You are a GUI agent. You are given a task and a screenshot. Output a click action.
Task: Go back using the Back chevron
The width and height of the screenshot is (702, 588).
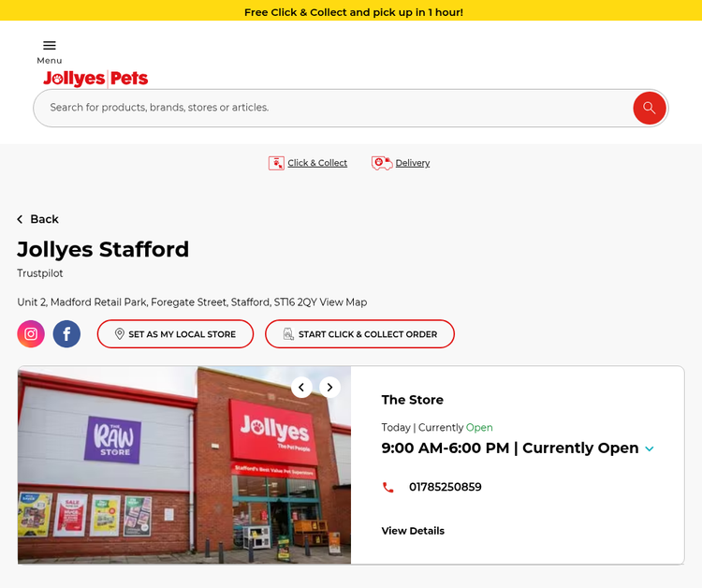tap(20, 219)
